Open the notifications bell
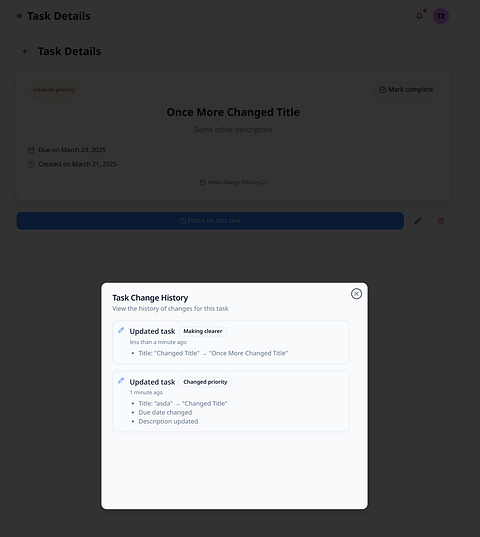 (419, 16)
